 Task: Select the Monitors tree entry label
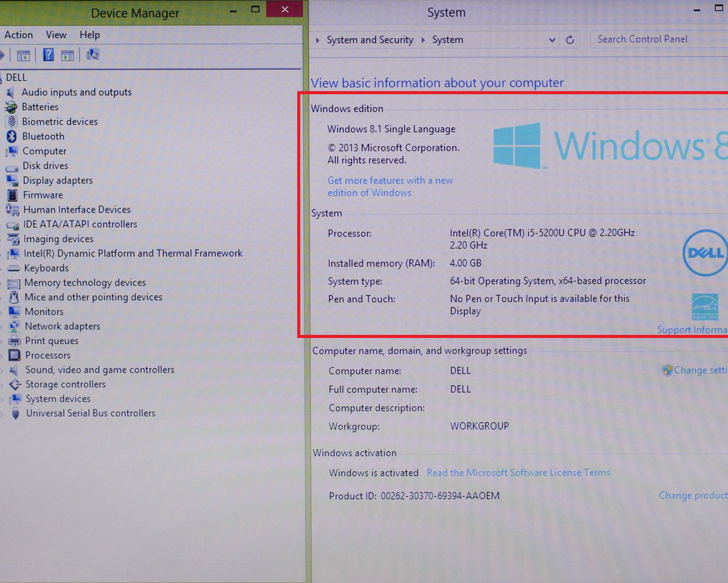(x=44, y=311)
